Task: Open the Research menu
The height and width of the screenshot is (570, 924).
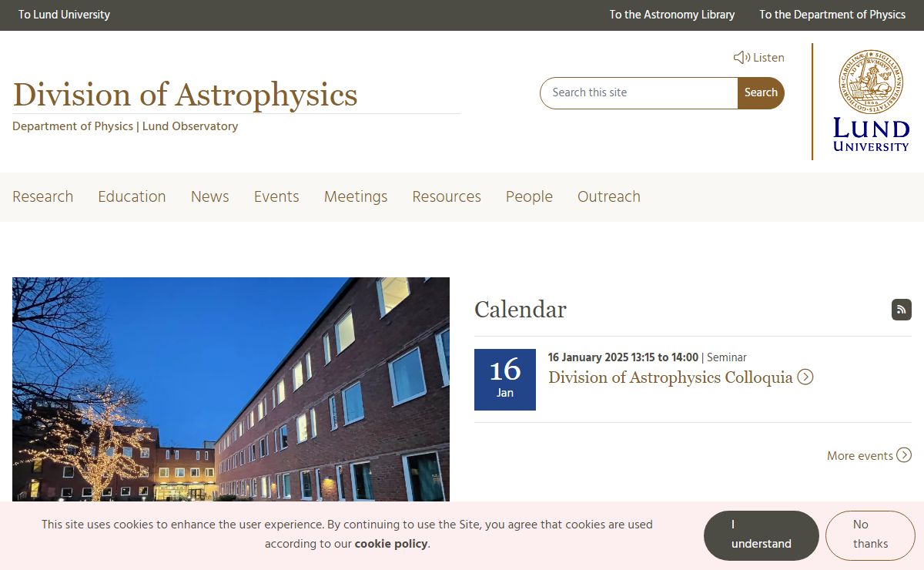Action: tap(43, 196)
